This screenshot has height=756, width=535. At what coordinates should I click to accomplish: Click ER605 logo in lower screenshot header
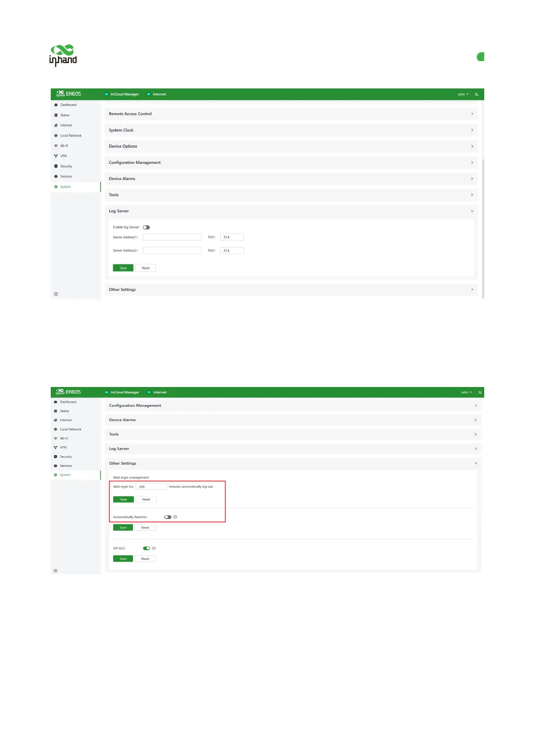click(68, 392)
